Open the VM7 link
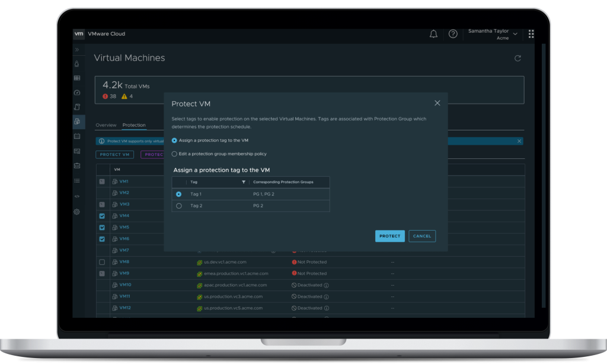The height and width of the screenshot is (364, 607). click(x=124, y=250)
